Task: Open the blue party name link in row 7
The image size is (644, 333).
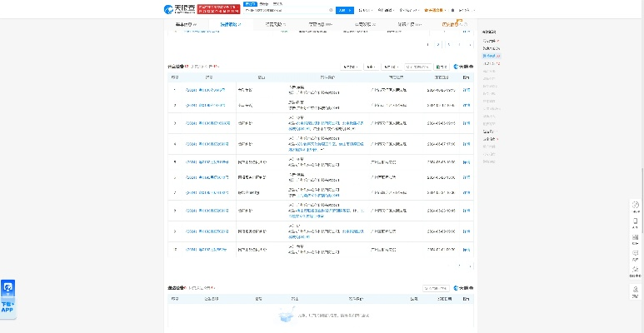Action: 319,196
